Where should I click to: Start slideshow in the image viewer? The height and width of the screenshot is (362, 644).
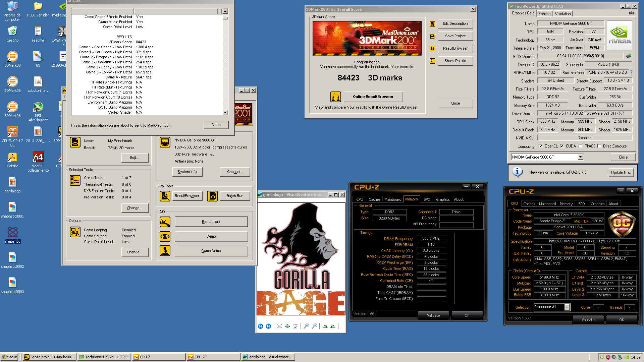(296, 326)
